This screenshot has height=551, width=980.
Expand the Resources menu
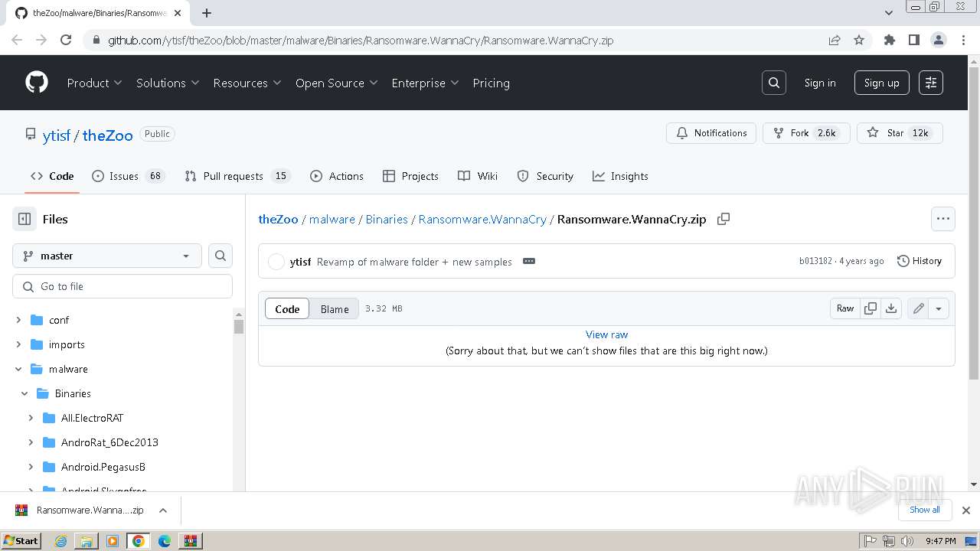(247, 83)
